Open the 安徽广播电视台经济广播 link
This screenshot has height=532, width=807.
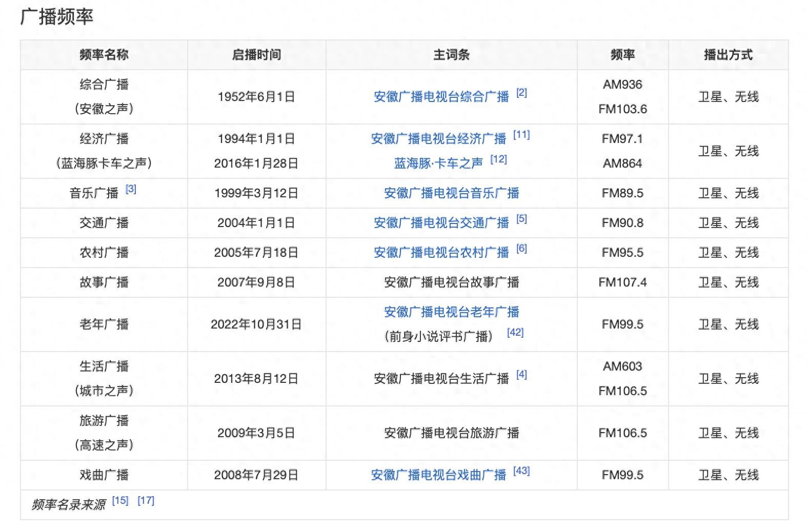pyautogui.click(x=438, y=139)
